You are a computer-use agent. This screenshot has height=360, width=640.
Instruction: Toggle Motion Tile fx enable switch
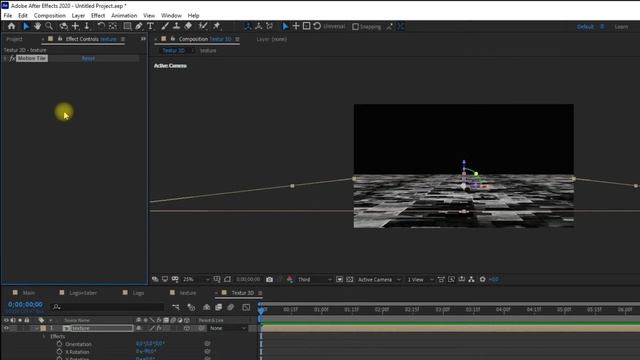12,58
